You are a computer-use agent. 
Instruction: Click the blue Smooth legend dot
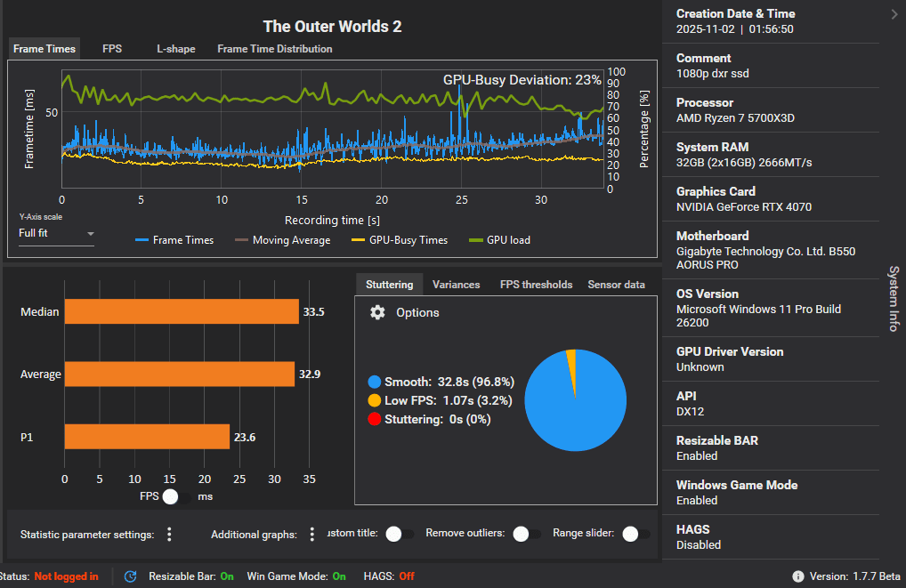pyautogui.click(x=375, y=382)
